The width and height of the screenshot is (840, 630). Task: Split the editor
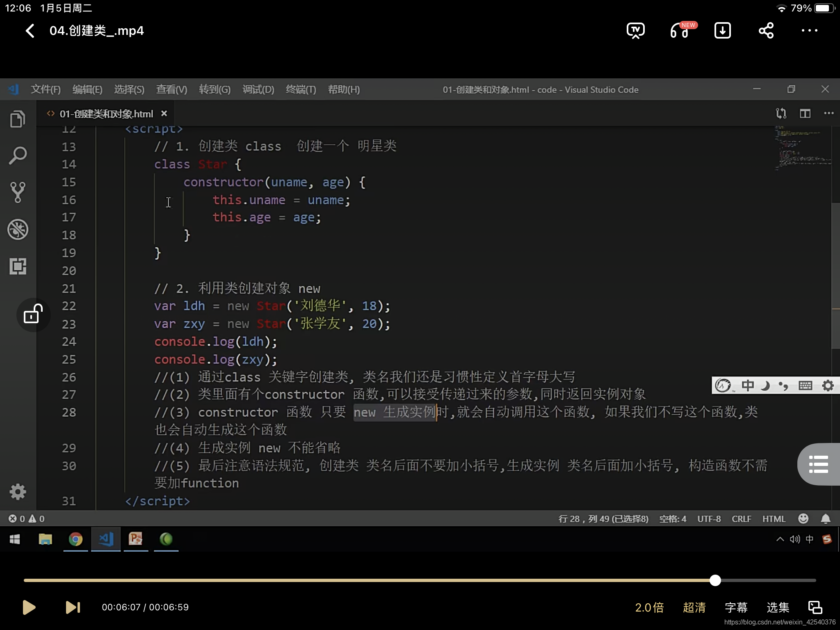tap(805, 113)
